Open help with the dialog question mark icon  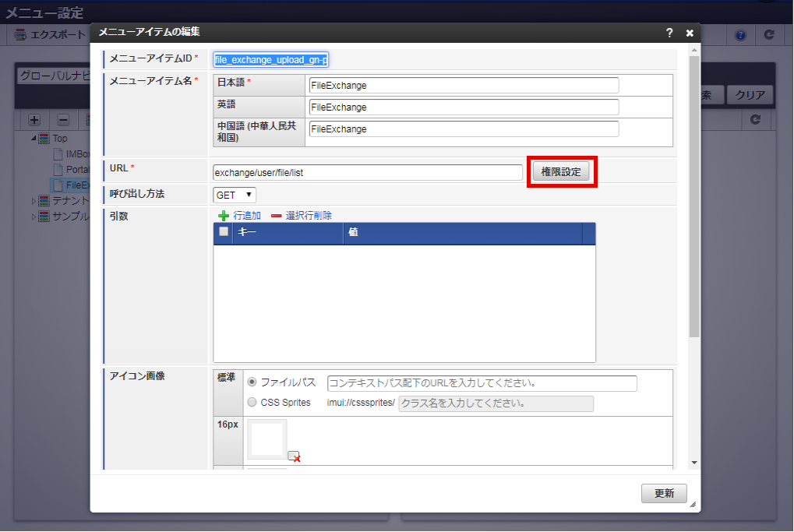click(669, 33)
